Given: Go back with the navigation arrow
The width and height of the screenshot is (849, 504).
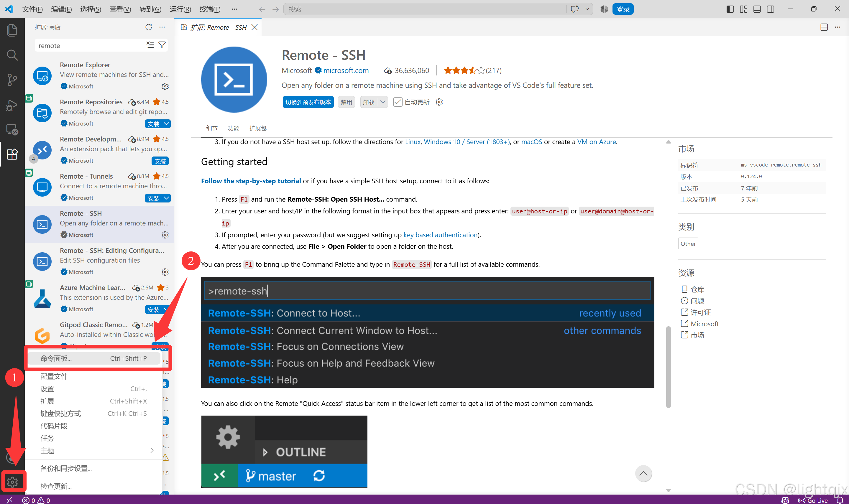Looking at the screenshot, I should [x=262, y=9].
